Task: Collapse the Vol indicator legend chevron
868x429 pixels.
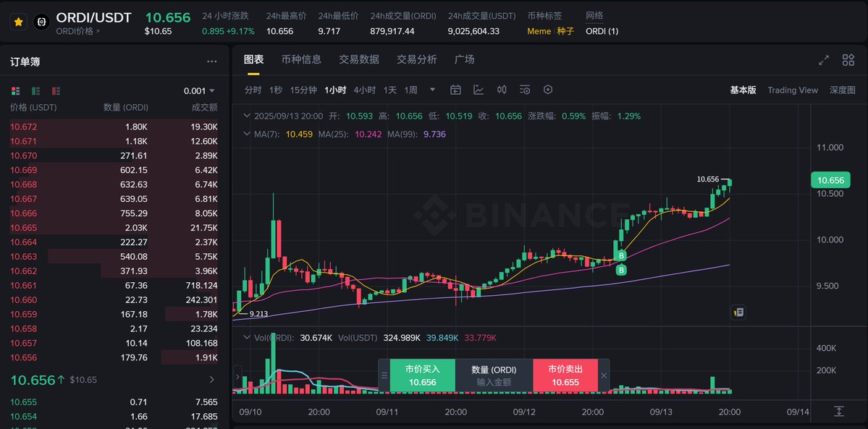Action: pyautogui.click(x=248, y=337)
